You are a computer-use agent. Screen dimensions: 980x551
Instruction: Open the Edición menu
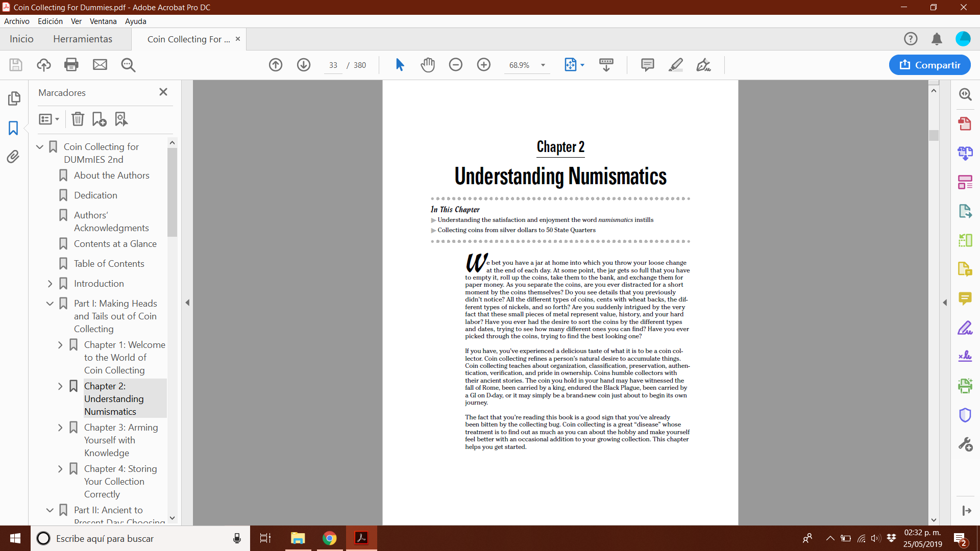[50, 21]
